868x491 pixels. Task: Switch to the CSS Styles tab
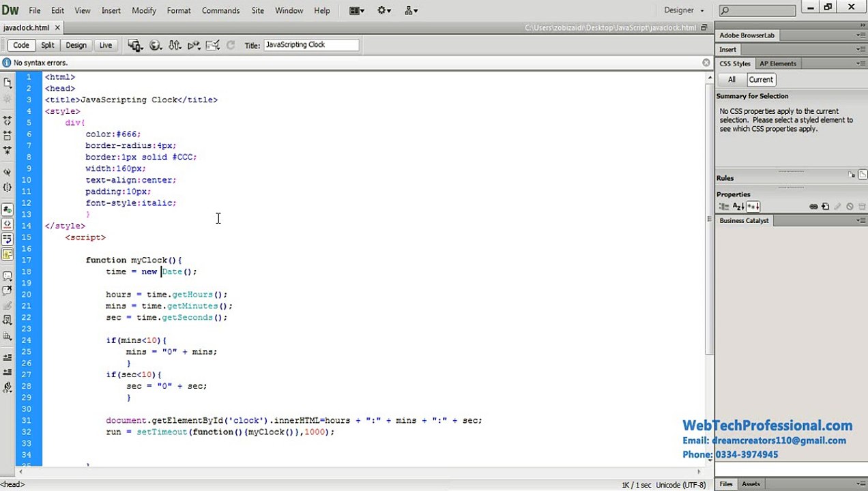point(735,63)
